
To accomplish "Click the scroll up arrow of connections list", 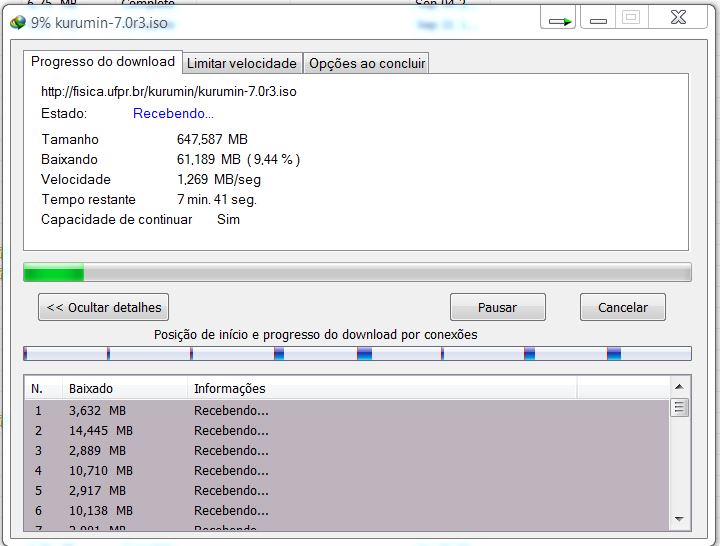I will coord(679,387).
